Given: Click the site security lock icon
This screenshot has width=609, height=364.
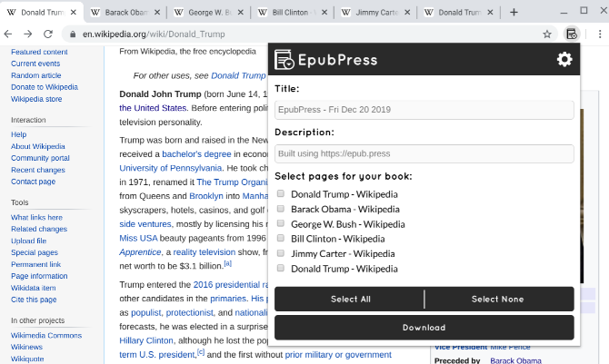Looking at the screenshot, I should point(73,34).
